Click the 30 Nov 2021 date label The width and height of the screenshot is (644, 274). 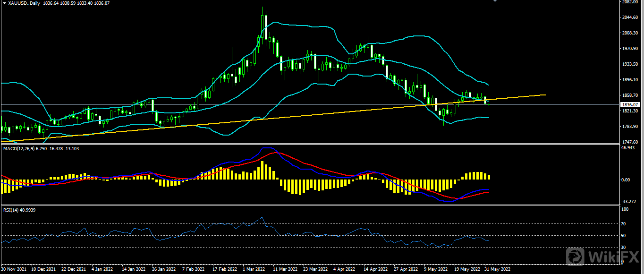click(x=14, y=269)
